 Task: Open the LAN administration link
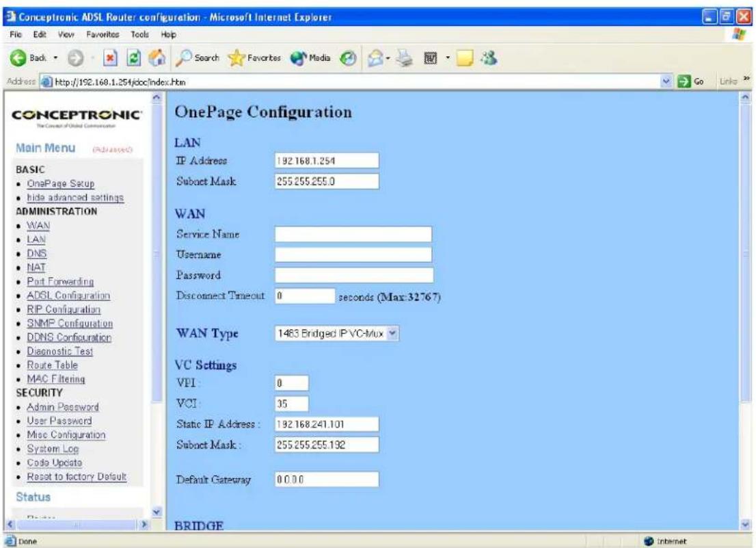[36, 239]
